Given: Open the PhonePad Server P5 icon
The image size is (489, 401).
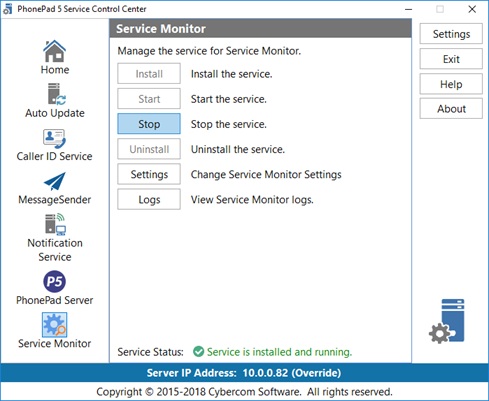Looking at the screenshot, I should click(54, 282).
